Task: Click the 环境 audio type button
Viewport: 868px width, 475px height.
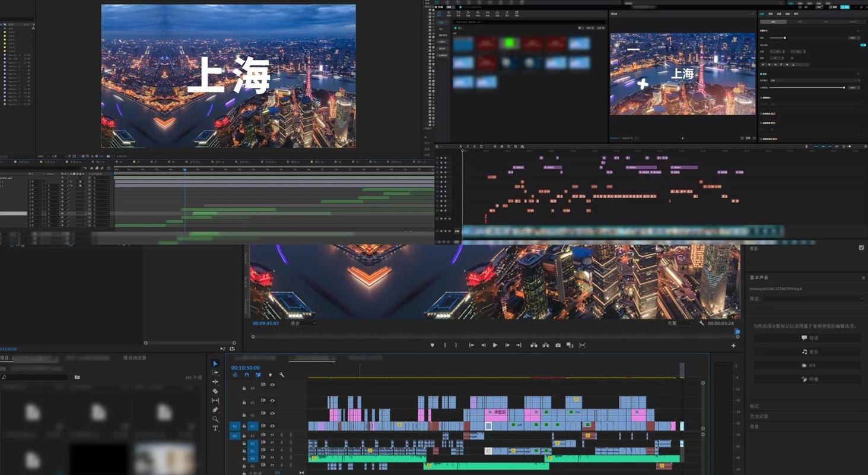Action: click(807, 379)
